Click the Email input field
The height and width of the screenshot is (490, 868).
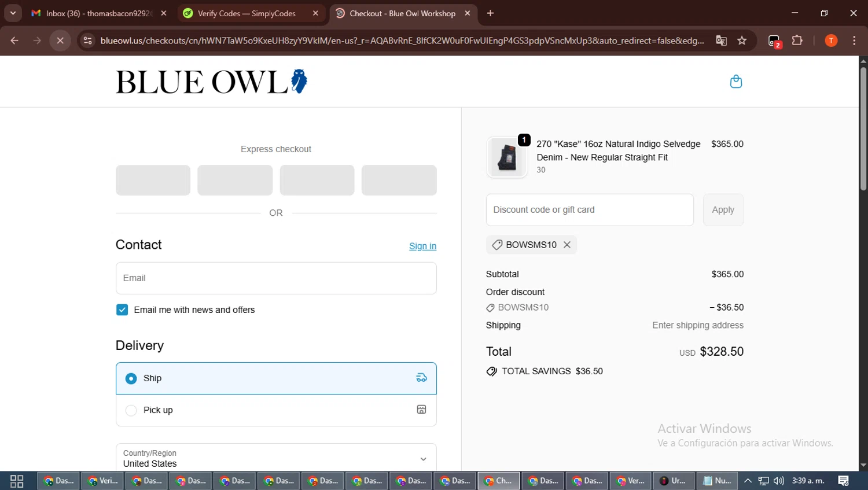(x=276, y=278)
